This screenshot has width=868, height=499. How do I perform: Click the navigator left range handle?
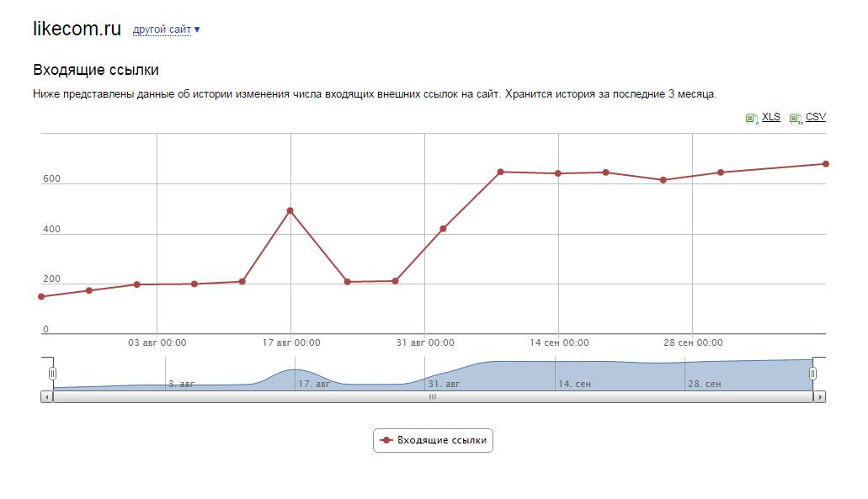point(52,374)
